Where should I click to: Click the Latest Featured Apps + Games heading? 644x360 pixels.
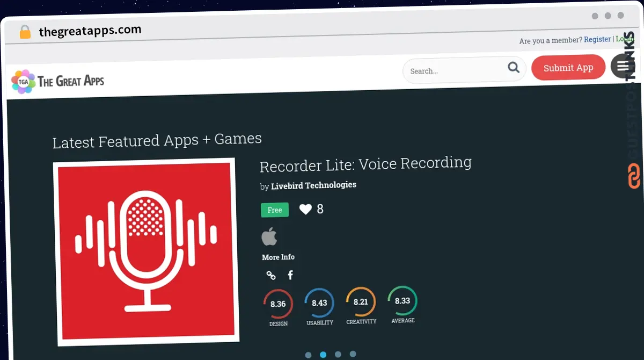click(x=157, y=140)
